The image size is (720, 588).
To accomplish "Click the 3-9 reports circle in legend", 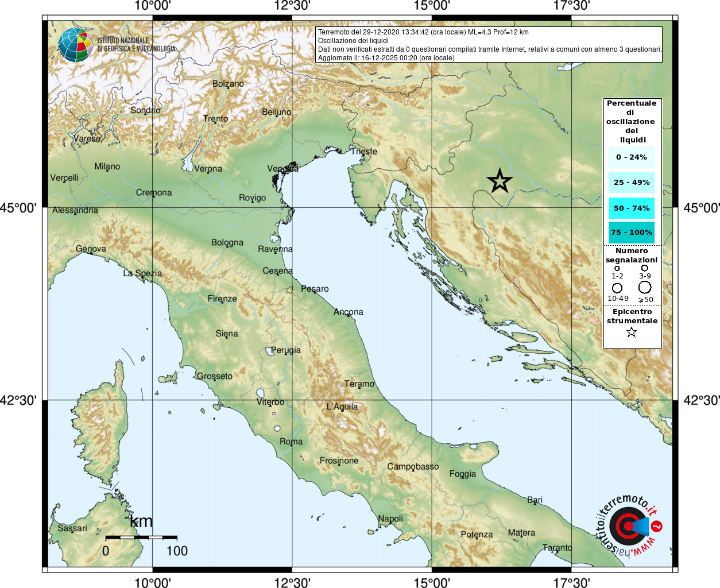I will coord(645,268).
